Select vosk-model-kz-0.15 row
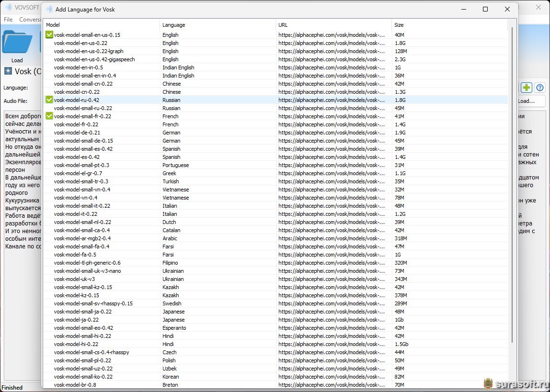Image resolution: width=550 pixels, height=392 pixels. (275, 295)
